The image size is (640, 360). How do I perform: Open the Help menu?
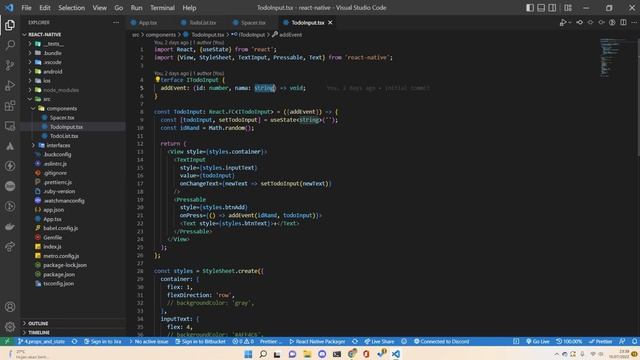coord(189,8)
